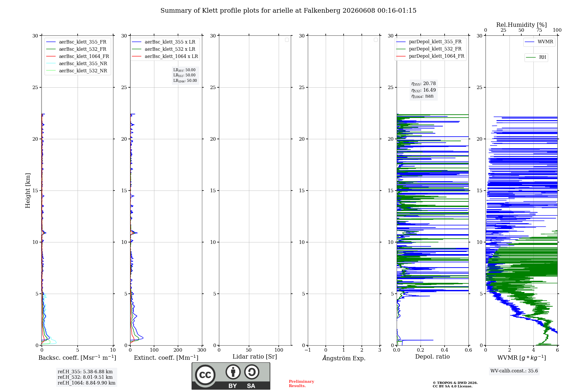Click the parDepol_klett_355_FR legend entry
The height and width of the screenshot is (392, 577).
[429, 42]
